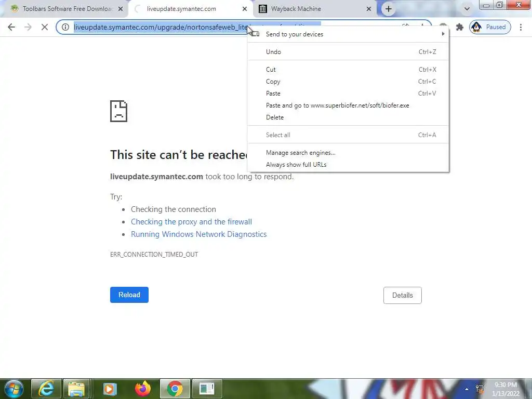View site information icon in address bar
The height and width of the screenshot is (399, 532).
pyautogui.click(x=65, y=27)
